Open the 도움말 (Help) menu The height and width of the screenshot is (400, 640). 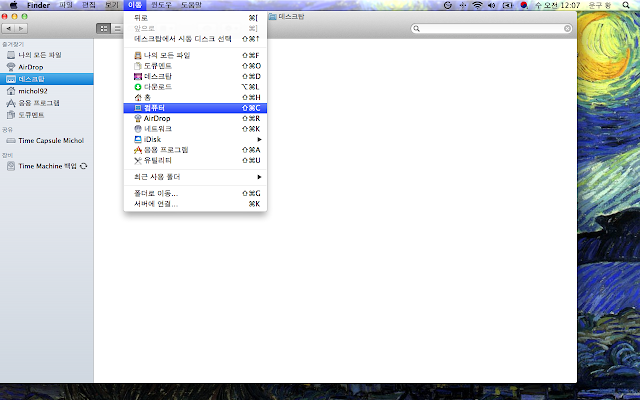click(x=191, y=5)
